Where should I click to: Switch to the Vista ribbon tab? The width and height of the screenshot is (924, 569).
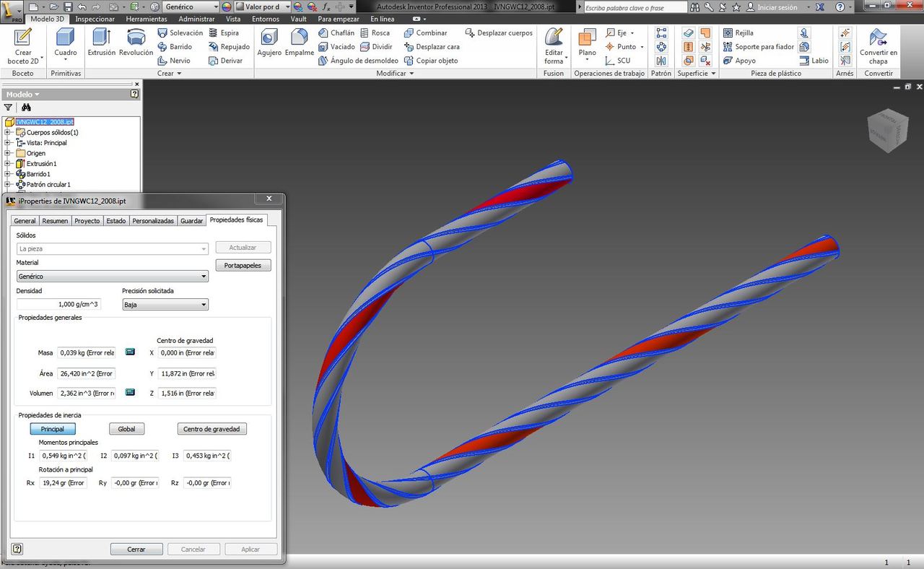coord(233,19)
